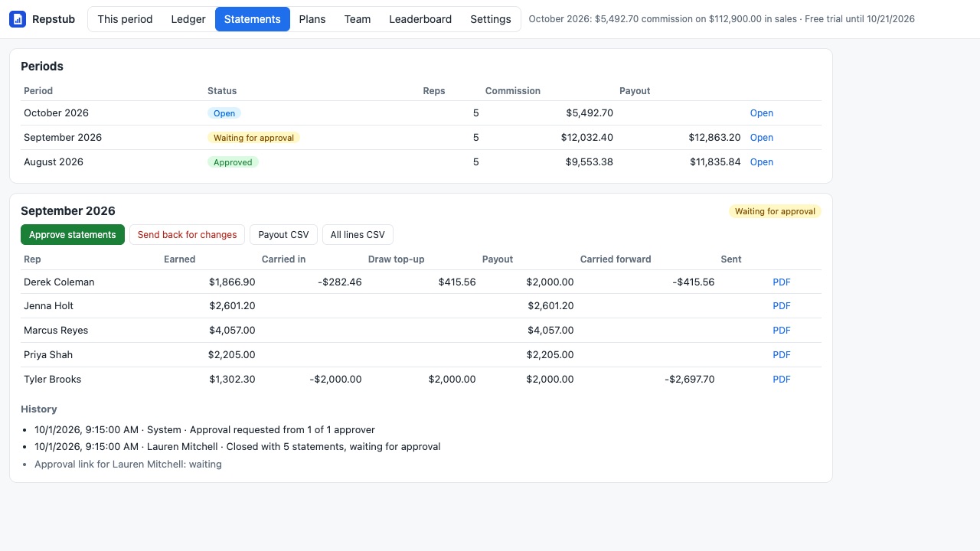Select the Approved status badge for August
Image resolution: width=980 pixels, height=551 pixels.
pos(233,162)
